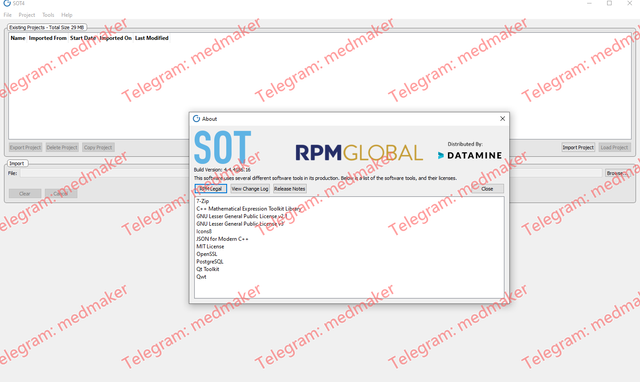Select C++ Mathematical Expression Toolkit Library entry

pyautogui.click(x=249, y=209)
